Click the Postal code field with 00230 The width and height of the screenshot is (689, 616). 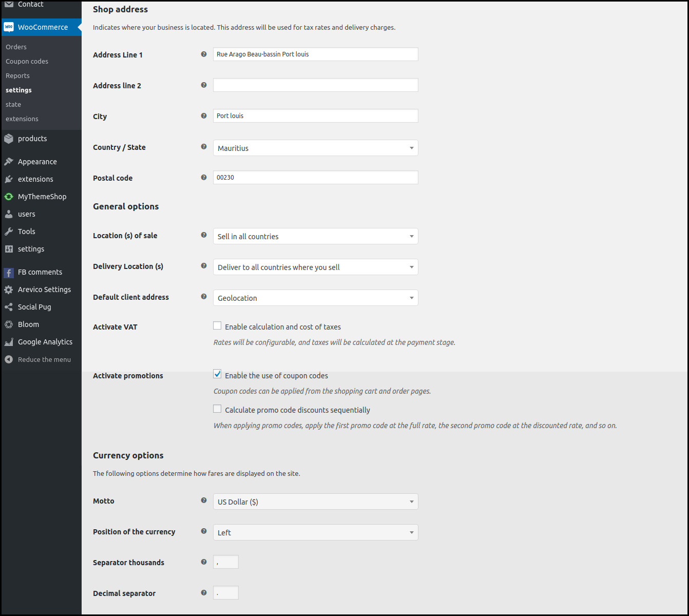click(316, 177)
